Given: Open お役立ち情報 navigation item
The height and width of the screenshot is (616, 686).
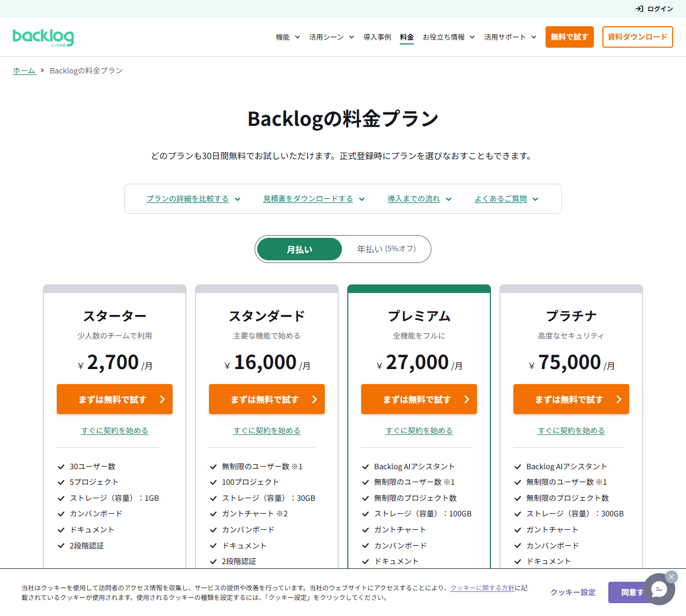Looking at the screenshot, I should tap(444, 37).
